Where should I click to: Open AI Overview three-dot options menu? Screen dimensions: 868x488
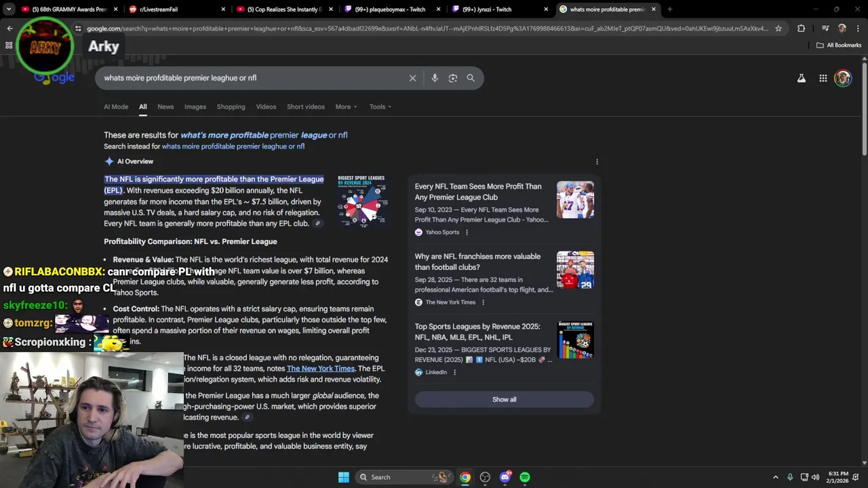(597, 161)
